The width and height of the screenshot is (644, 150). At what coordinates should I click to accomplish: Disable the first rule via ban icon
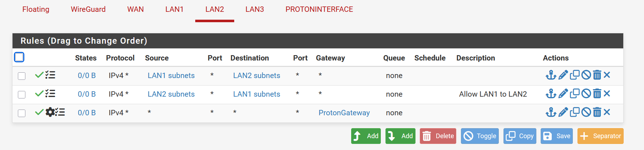click(x=586, y=75)
